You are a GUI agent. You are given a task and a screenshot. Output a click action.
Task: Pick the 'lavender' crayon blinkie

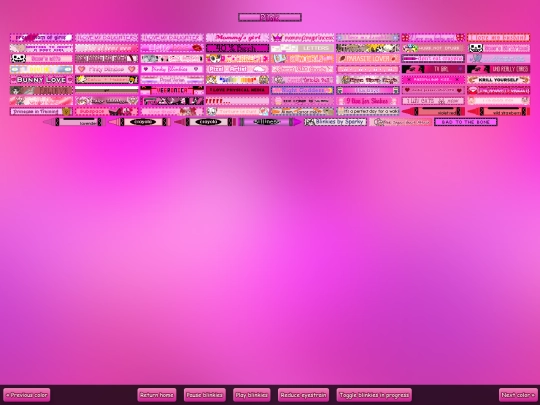pyautogui.click(x=74, y=122)
